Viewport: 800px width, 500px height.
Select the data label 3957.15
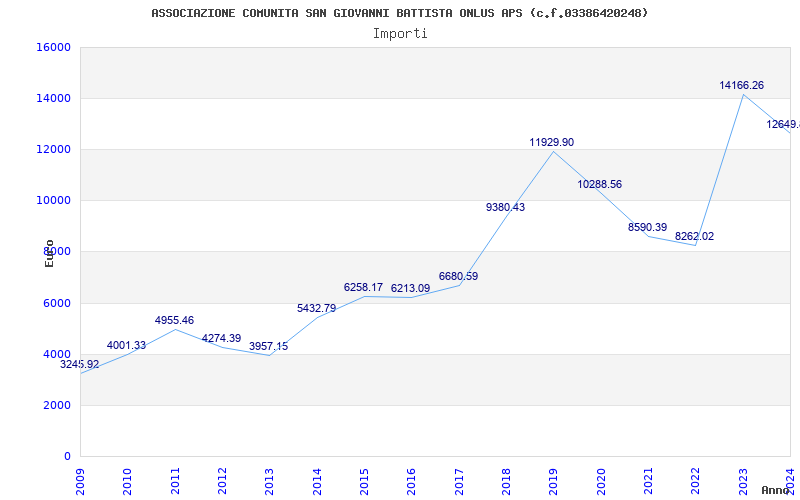click(x=268, y=346)
